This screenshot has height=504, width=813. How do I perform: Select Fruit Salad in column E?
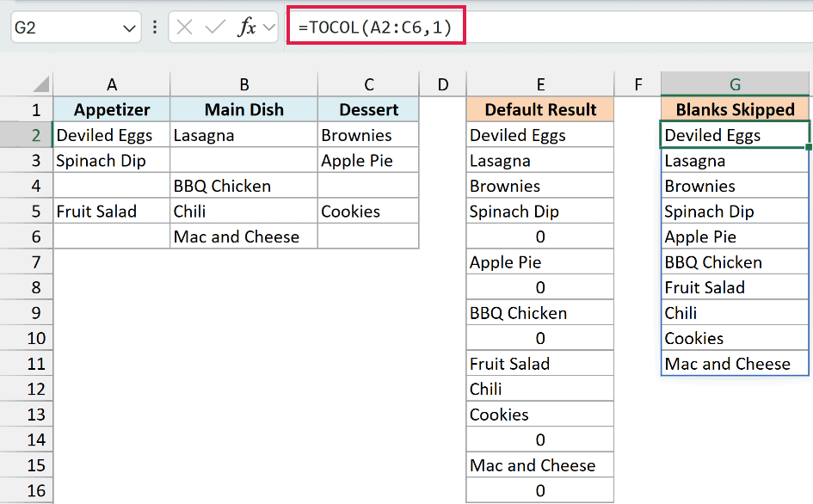[x=540, y=364]
